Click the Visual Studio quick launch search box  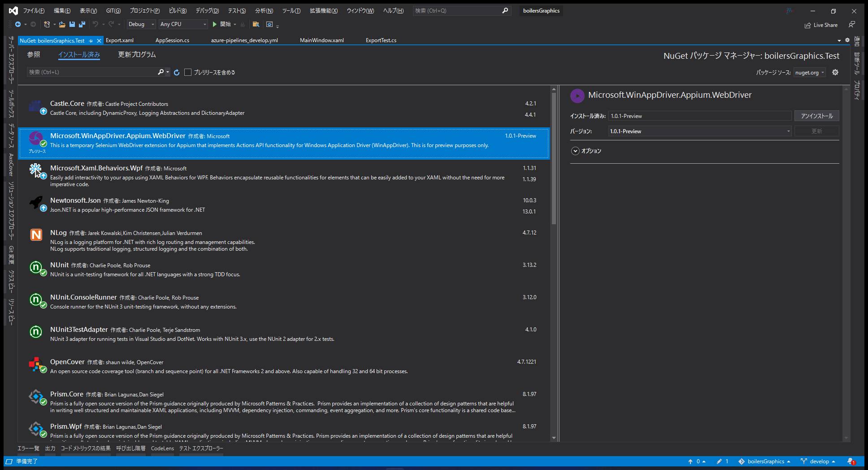pos(461,11)
